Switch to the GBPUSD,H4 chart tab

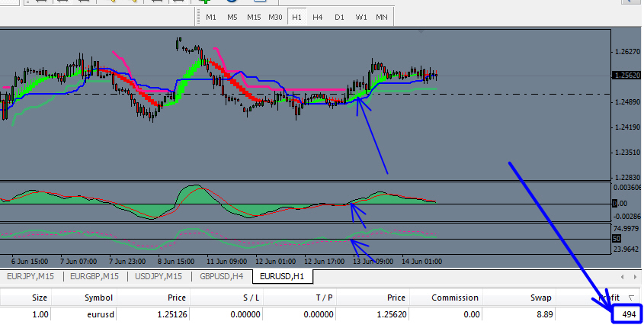click(x=222, y=276)
